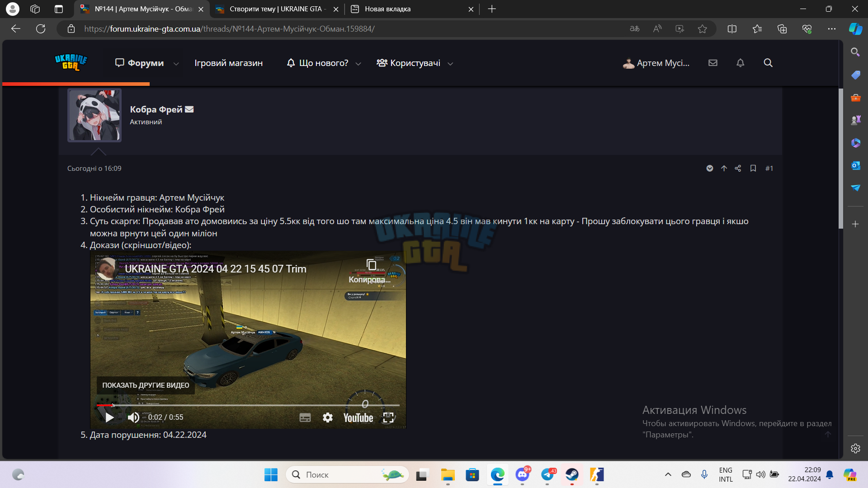Open browser collections icon
Screen dimensions: 868x488
[x=782, y=29]
